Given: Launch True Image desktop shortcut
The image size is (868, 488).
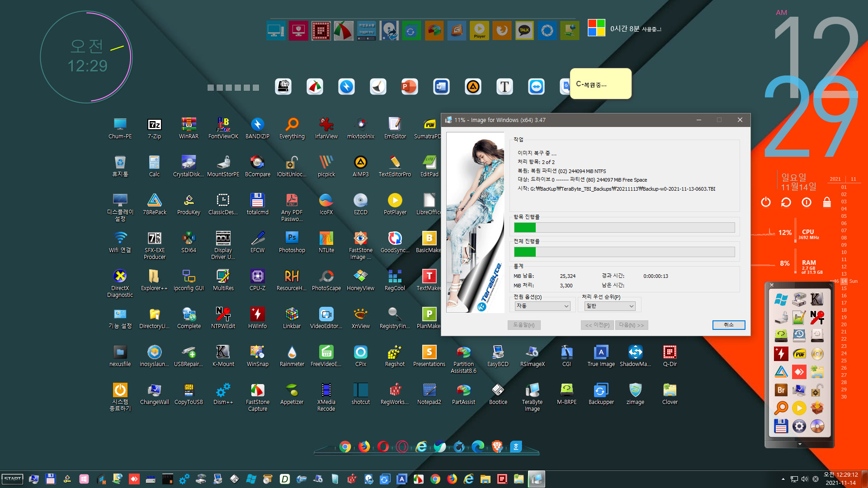Looking at the screenshot, I should (x=601, y=356).
